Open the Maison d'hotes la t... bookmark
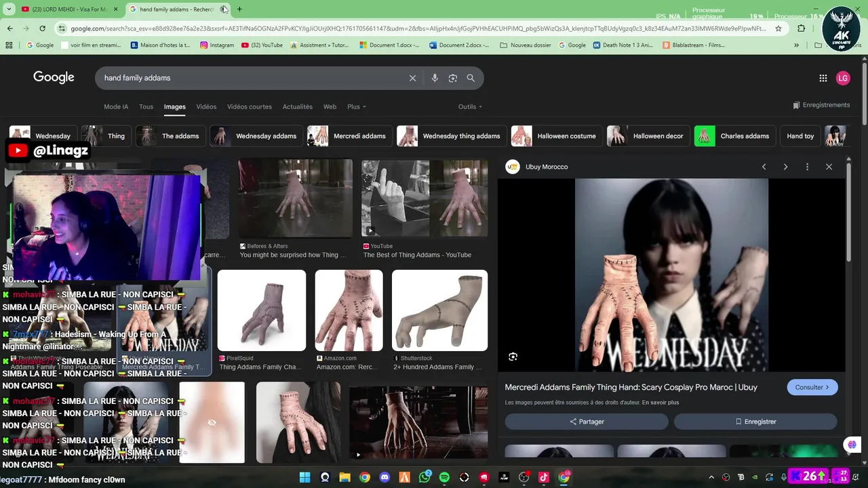The width and height of the screenshot is (868, 488). click(161, 45)
